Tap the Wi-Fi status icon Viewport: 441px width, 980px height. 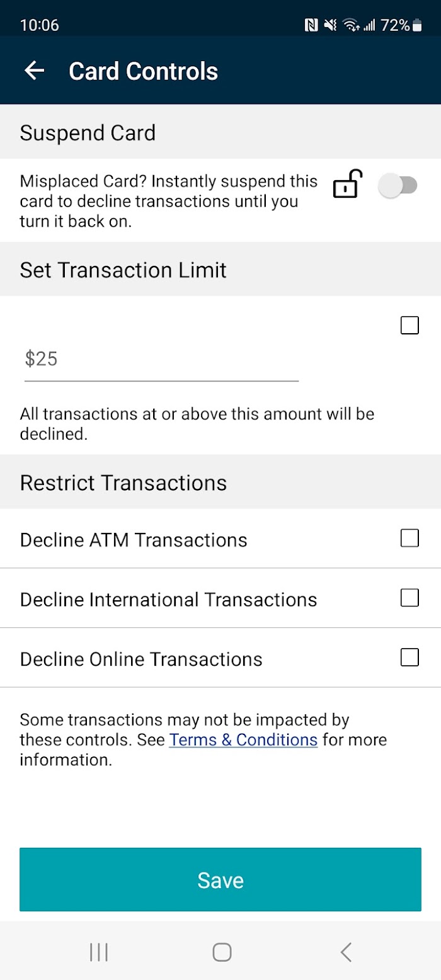(x=351, y=25)
